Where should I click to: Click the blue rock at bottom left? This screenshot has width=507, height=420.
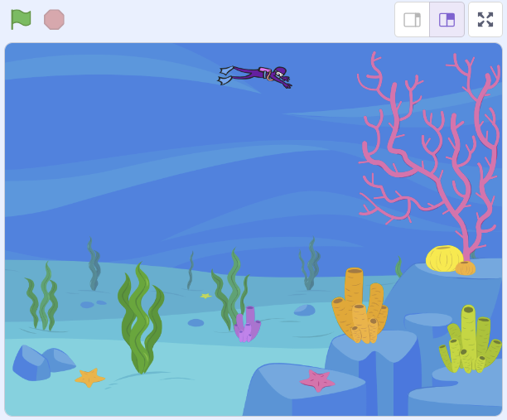point(38,362)
